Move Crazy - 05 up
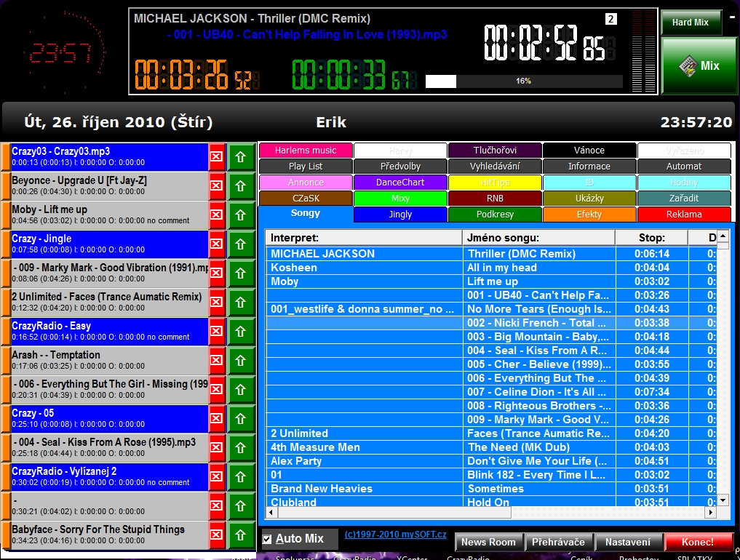 [x=241, y=418]
